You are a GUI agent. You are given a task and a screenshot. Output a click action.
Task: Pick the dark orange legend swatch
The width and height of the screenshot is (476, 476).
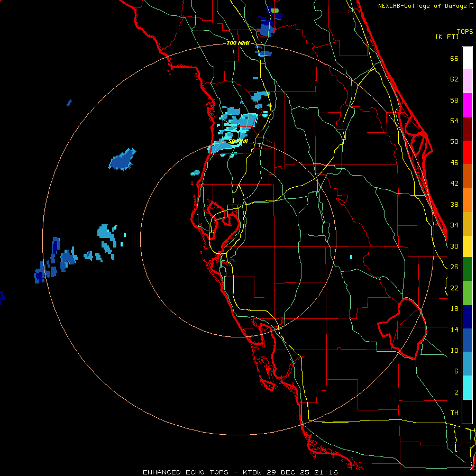467,176
